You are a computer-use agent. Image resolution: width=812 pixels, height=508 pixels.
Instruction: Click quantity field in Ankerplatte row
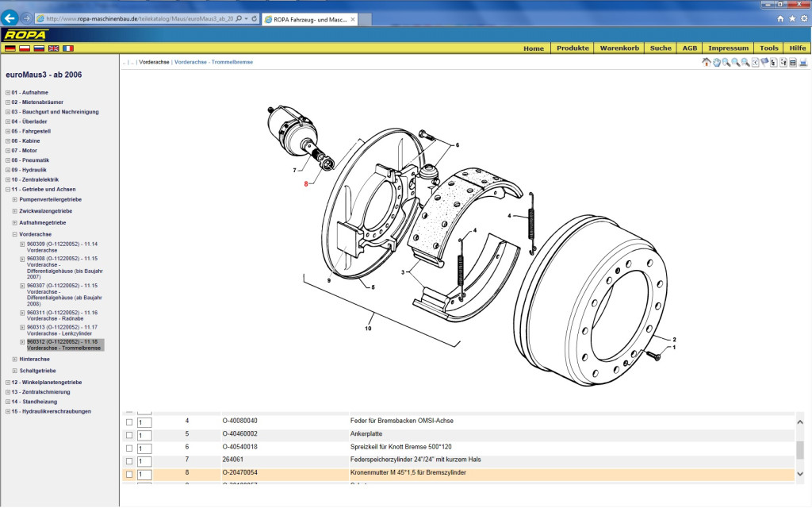[144, 436]
